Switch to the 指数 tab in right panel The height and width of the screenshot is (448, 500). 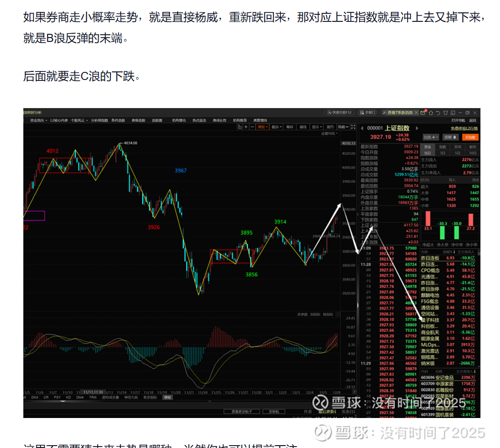point(442,147)
